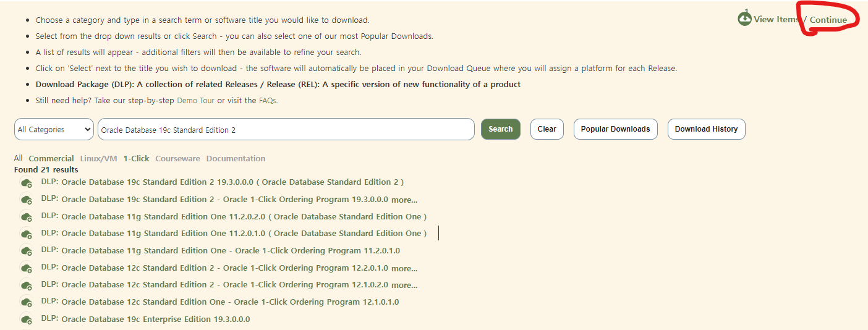Click the Clear button
This screenshot has height=330, width=868.
pos(547,129)
